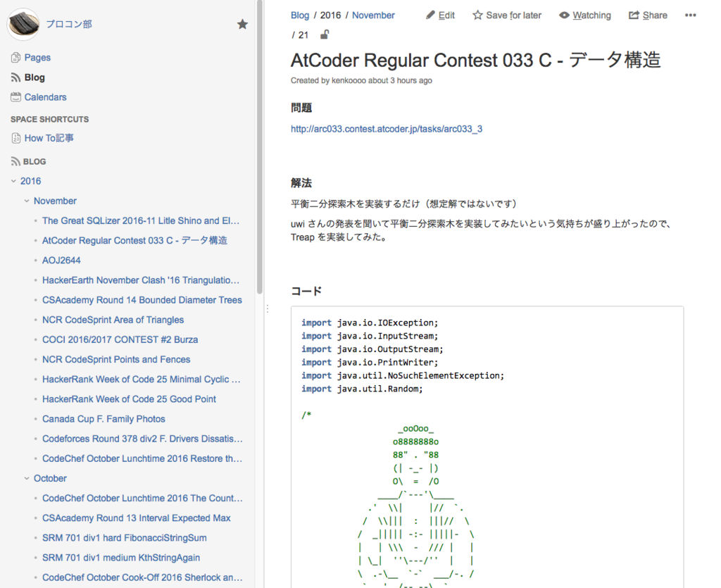Click the Edit button text
This screenshot has width=721, height=588.
coord(446,15)
